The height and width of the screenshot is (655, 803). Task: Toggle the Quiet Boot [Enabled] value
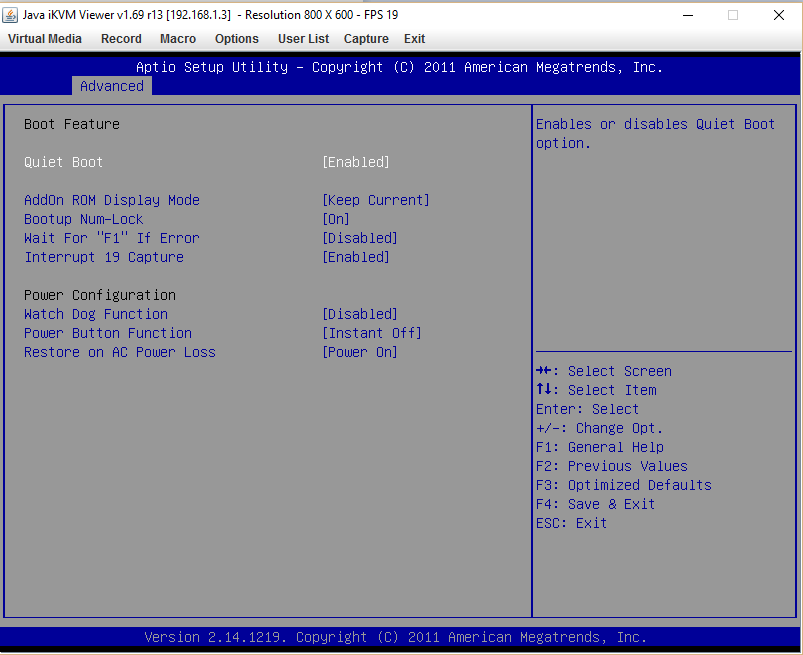(356, 162)
